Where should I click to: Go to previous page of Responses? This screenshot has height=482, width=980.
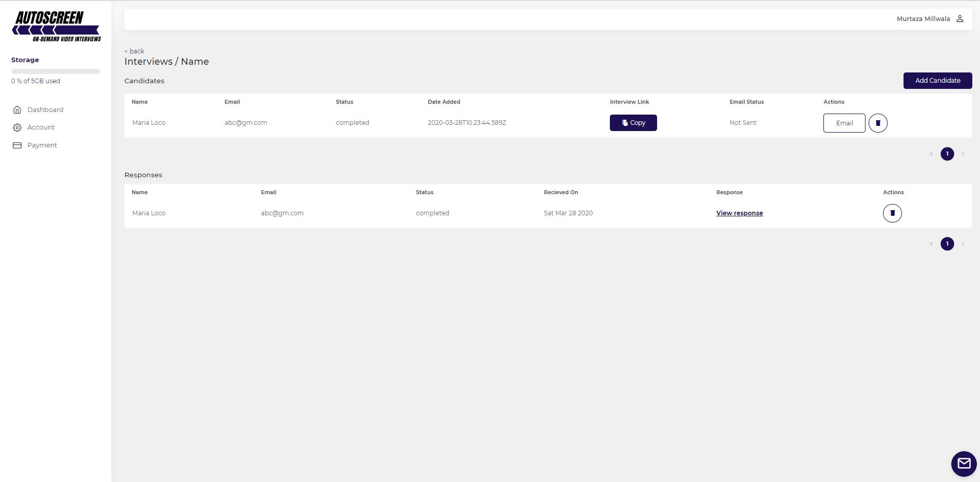click(x=931, y=244)
